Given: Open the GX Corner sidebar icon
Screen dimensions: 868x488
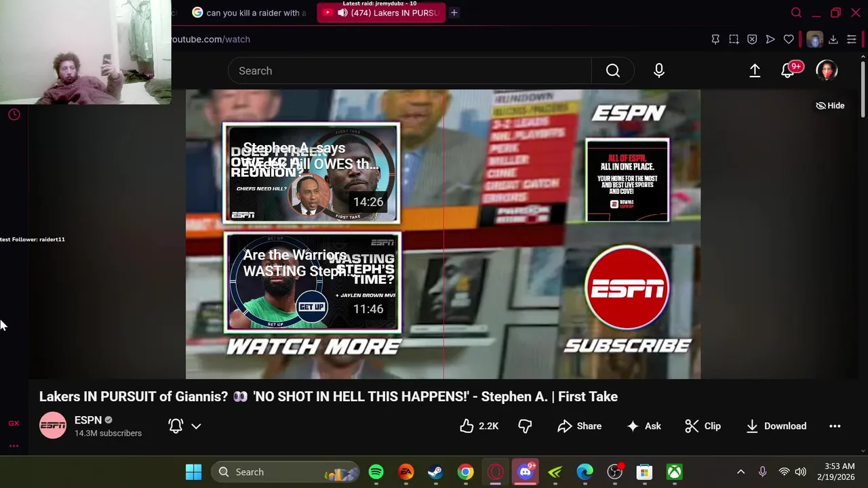Looking at the screenshot, I should click(x=14, y=423).
